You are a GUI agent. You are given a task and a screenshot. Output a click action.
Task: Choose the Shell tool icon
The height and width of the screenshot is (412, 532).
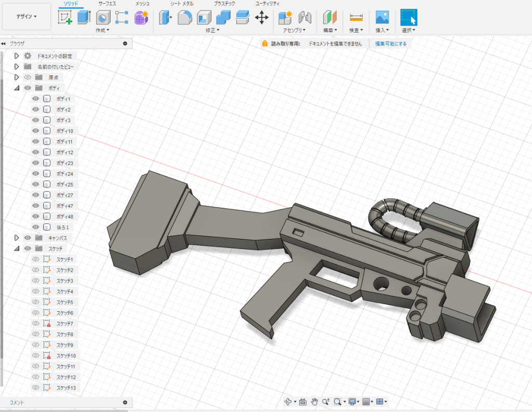[x=204, y=18]
